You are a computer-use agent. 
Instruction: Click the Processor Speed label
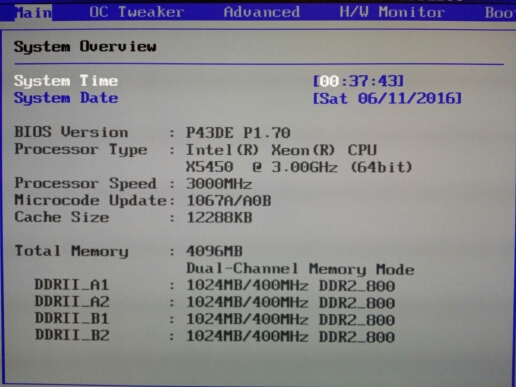tap(85, 184)
